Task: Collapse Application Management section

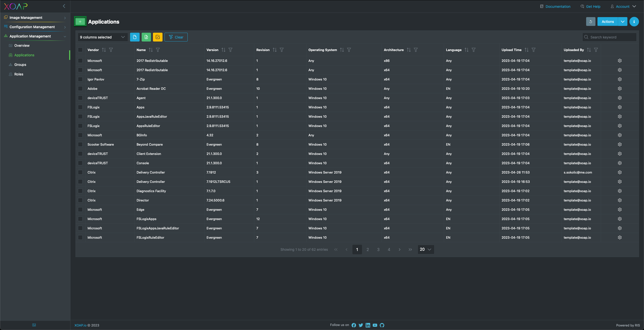Action: coord(35,36)
